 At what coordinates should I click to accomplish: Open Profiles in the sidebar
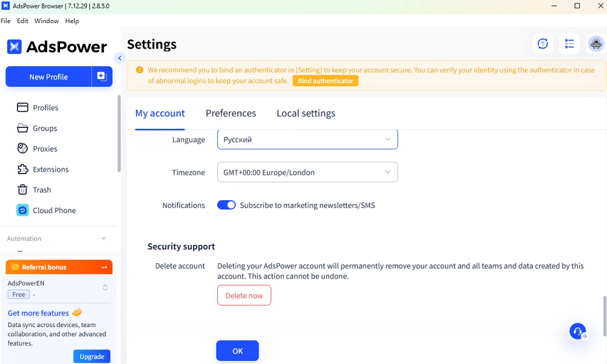[x=38, y=107]
